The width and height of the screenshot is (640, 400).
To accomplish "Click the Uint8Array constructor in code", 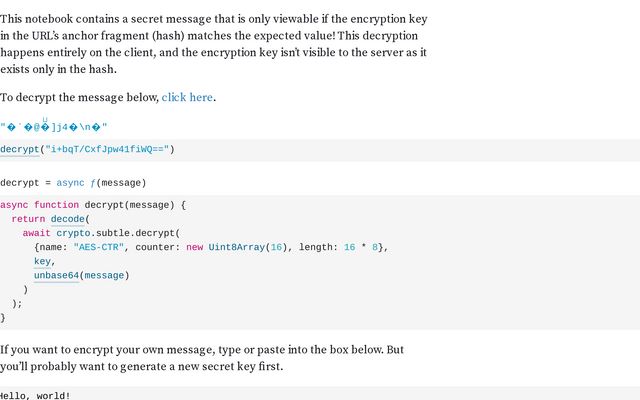I will (236, 247).
